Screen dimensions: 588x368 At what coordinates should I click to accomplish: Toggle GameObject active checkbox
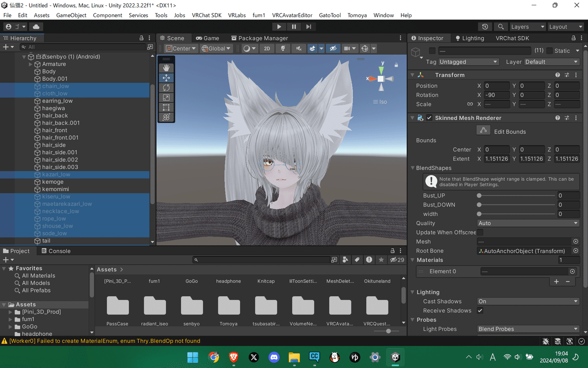[432, 51]
